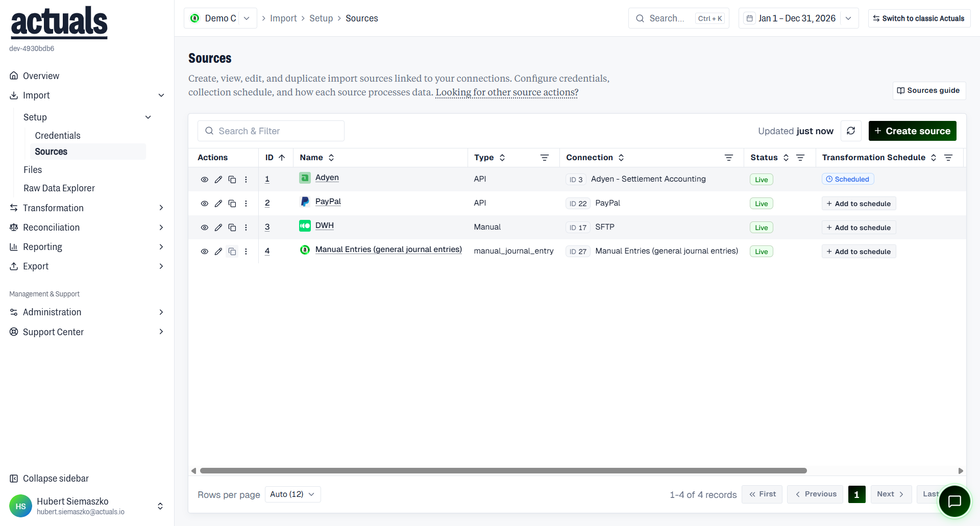Image resolution: width=980 pixels, height=526 pixels.
Task: View Manual Entries source with eye icon
Action: [204, 252]
